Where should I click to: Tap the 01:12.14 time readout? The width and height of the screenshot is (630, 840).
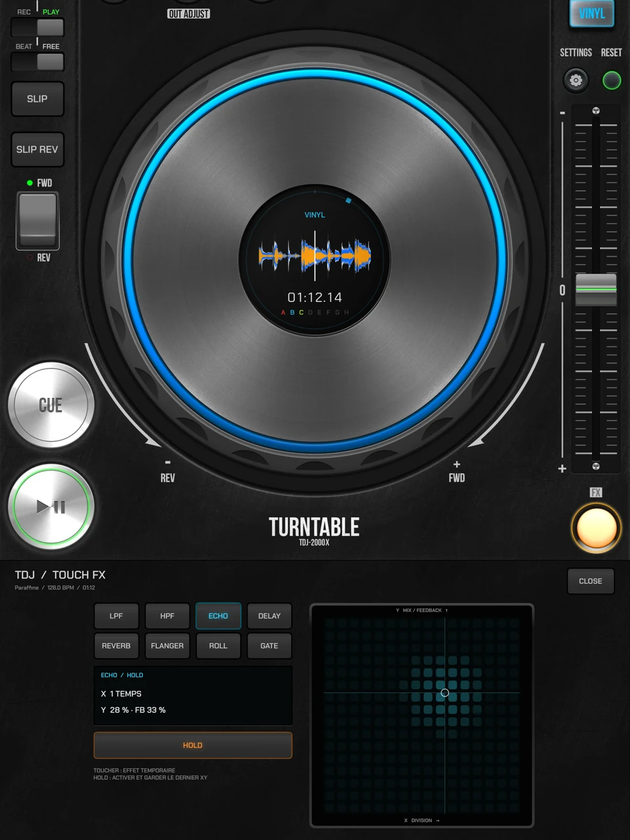click(315, 297)
